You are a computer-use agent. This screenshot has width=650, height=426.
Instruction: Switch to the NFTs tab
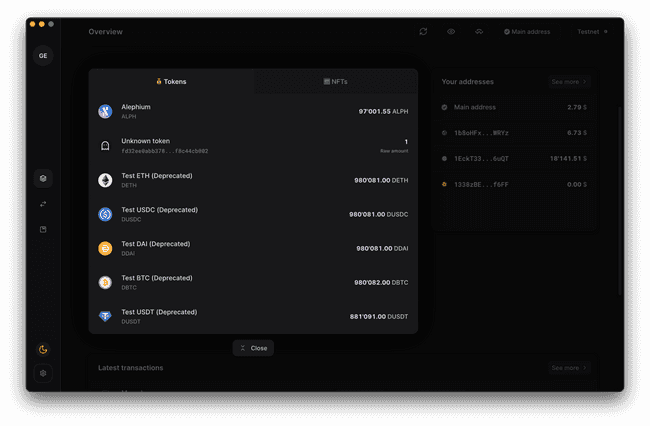pos(335,81)
